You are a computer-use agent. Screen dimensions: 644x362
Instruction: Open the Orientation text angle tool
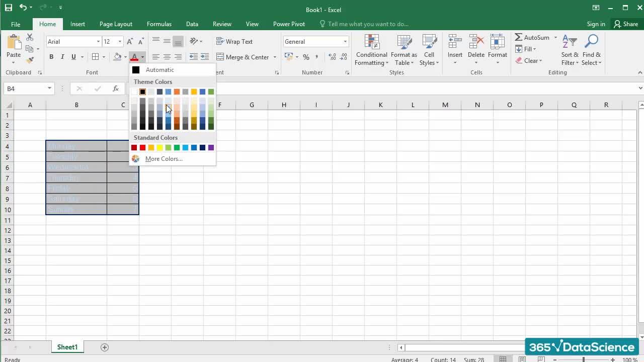[x=194, y=41]
